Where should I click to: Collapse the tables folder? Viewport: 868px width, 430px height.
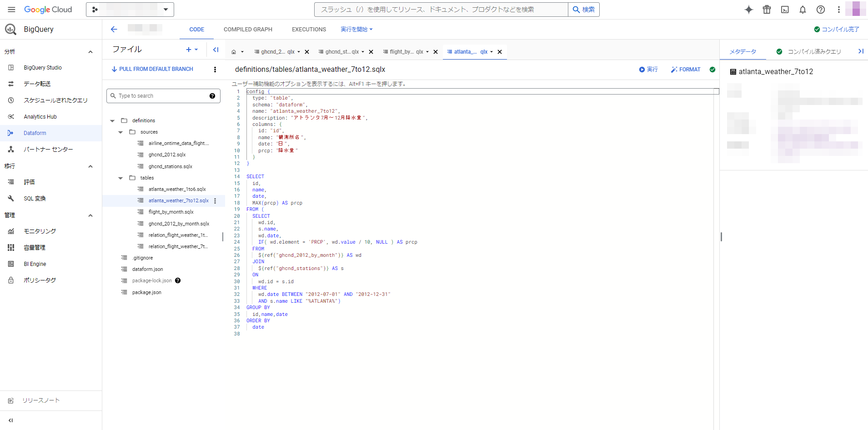coord(120,178)
